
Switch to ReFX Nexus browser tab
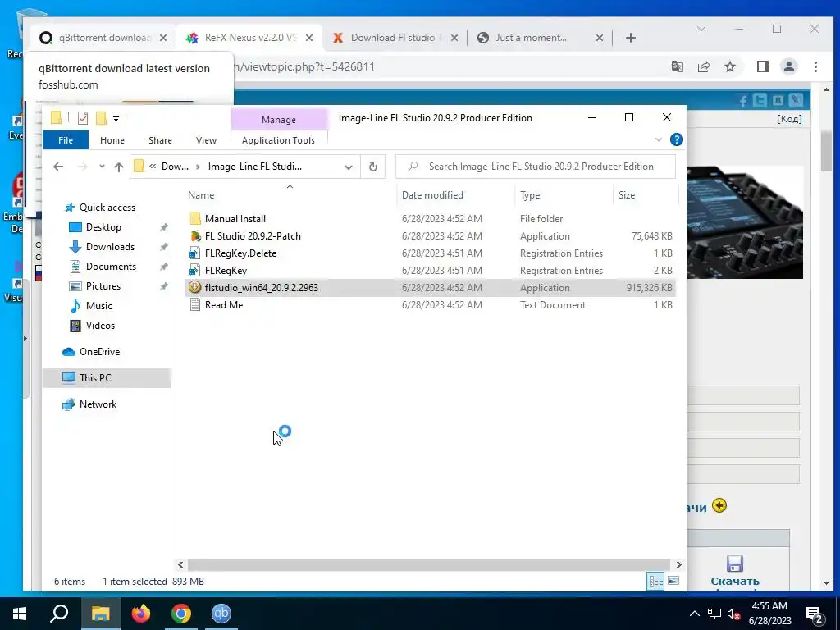[250, 38]
